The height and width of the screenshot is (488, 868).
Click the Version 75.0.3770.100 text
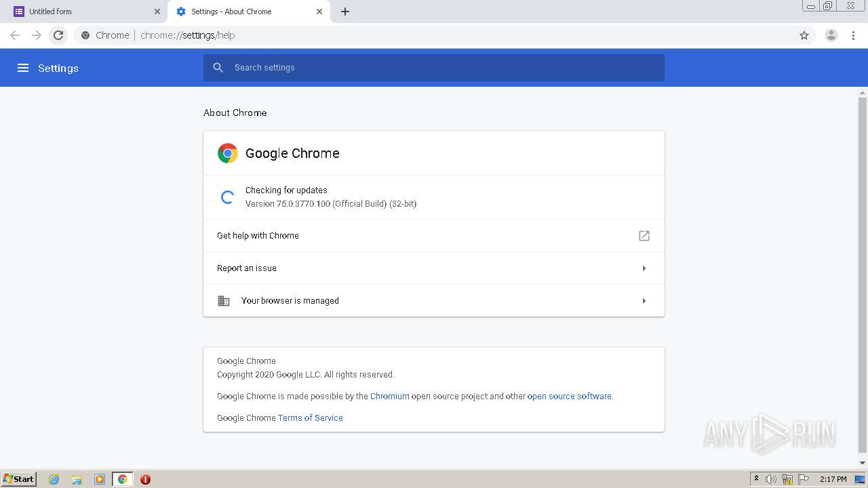click(x=331, y=204)
